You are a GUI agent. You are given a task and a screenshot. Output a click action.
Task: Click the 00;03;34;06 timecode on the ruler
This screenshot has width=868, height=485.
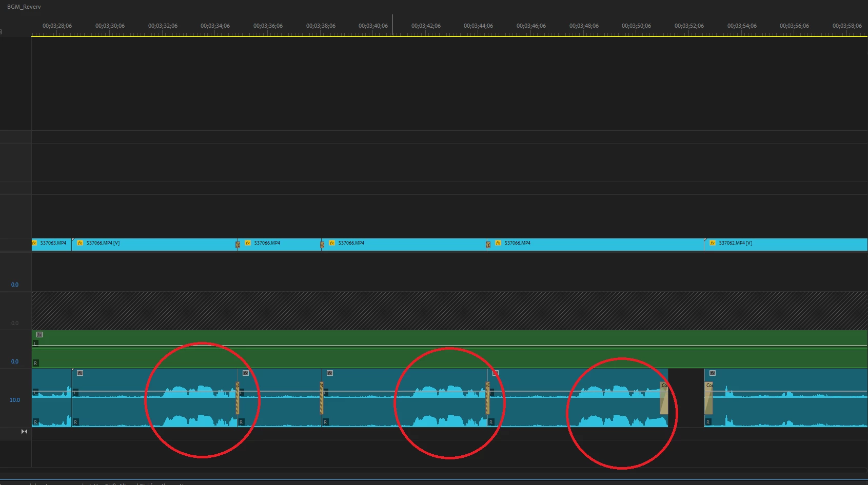coord(215,26)
